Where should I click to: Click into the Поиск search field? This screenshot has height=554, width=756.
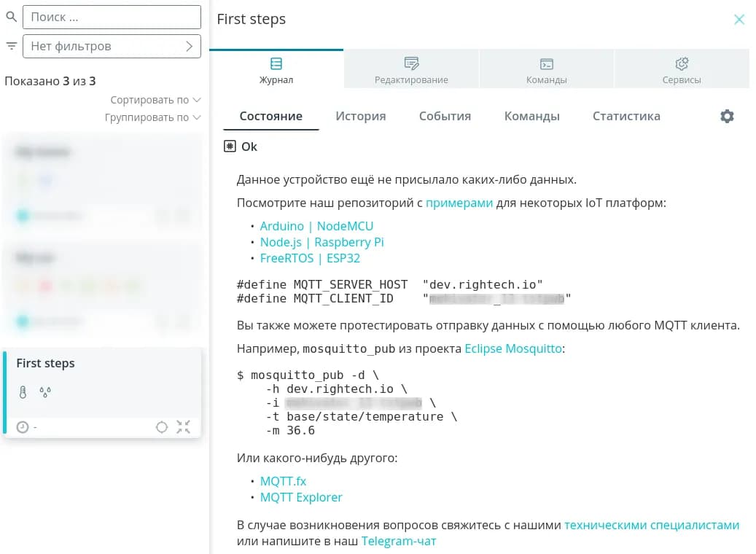pyautogui.click(x=112, y=17)
